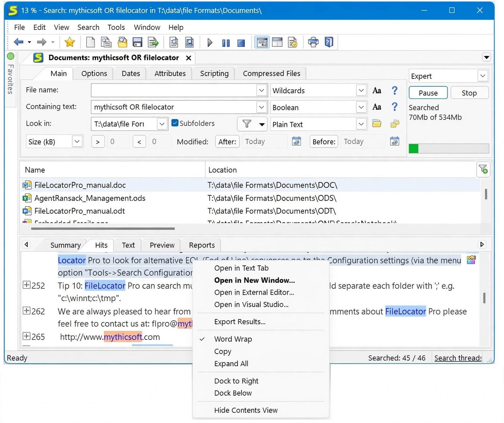
Task: Open the Plain Text dropdown
Action: point(361,124)
